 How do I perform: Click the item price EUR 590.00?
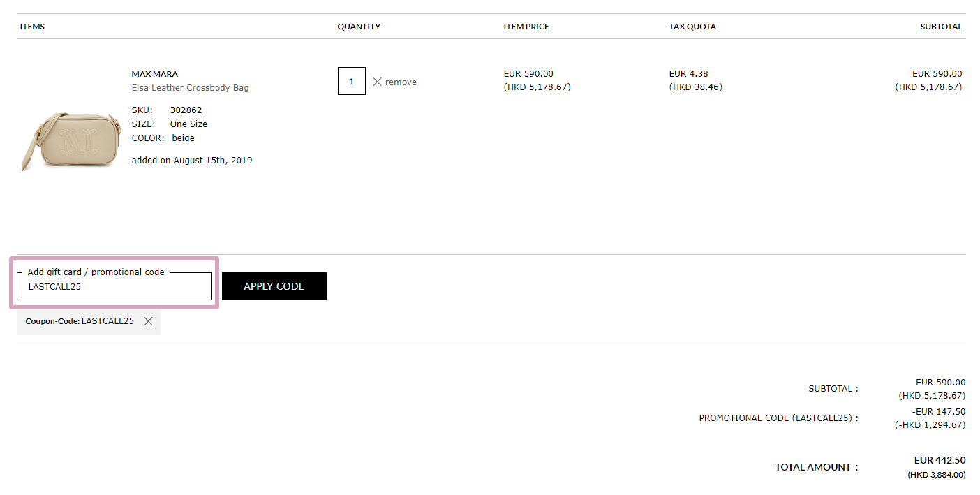point(528,74)
